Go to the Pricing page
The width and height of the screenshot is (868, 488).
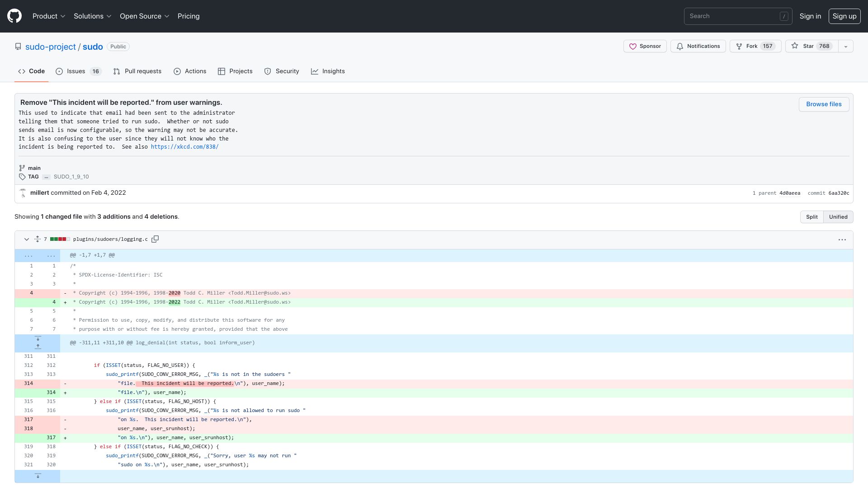(189, 16)
